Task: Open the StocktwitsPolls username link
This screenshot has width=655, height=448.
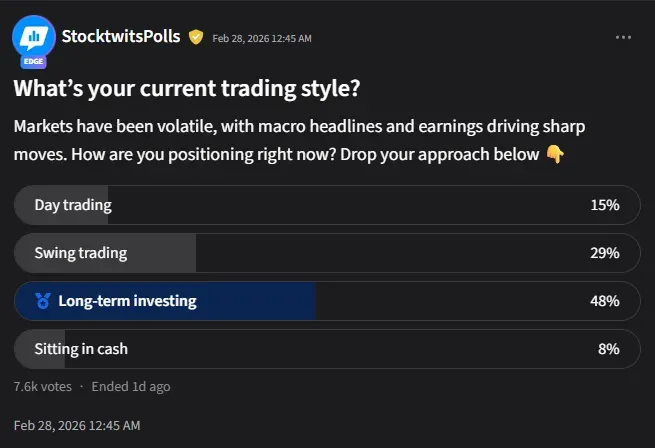Action: (x=121, y=37)
